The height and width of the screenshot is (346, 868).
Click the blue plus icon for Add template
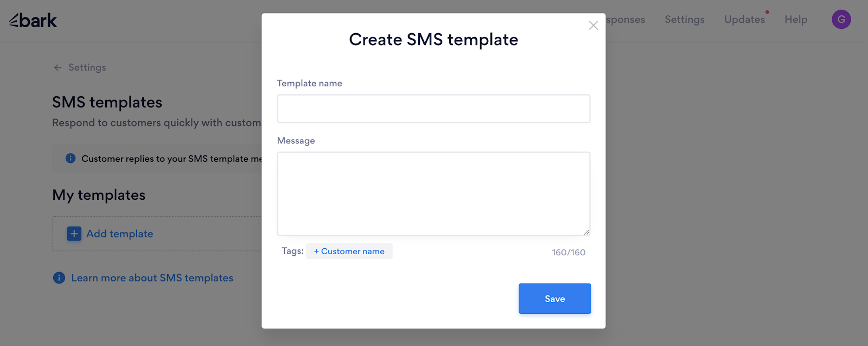coord(74,234)
